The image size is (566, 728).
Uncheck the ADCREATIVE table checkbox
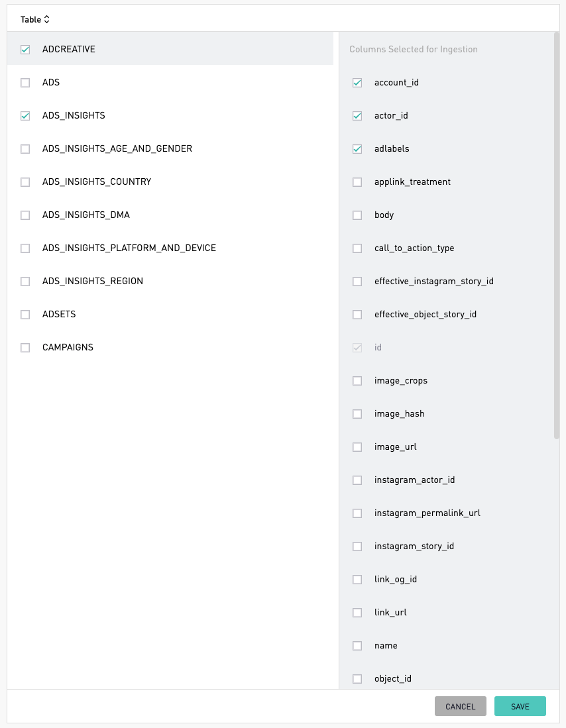(25, 49)
